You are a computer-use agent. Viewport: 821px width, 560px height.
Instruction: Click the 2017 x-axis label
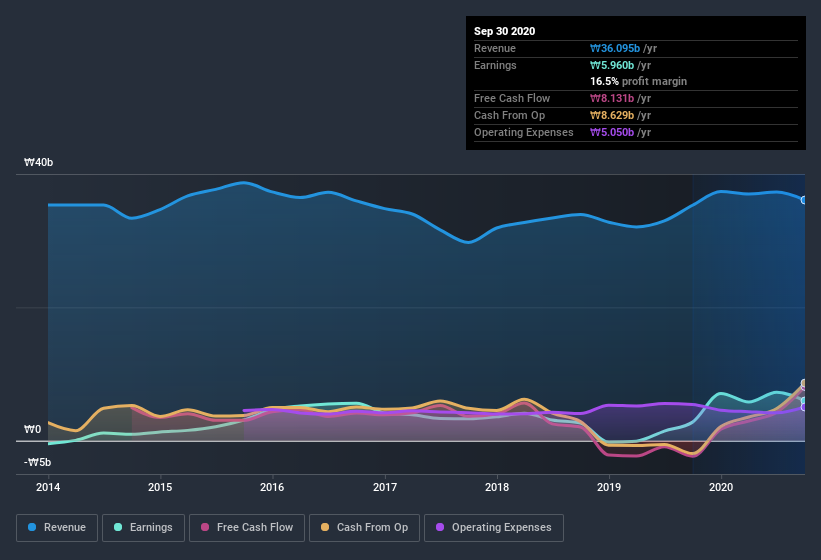pyautogui.click(x=384, y=487)
